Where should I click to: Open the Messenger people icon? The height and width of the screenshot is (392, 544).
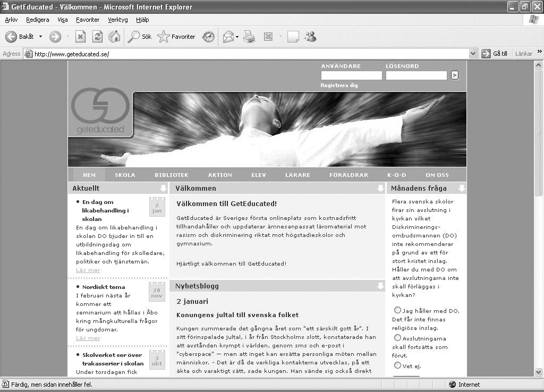click(310, 37)
